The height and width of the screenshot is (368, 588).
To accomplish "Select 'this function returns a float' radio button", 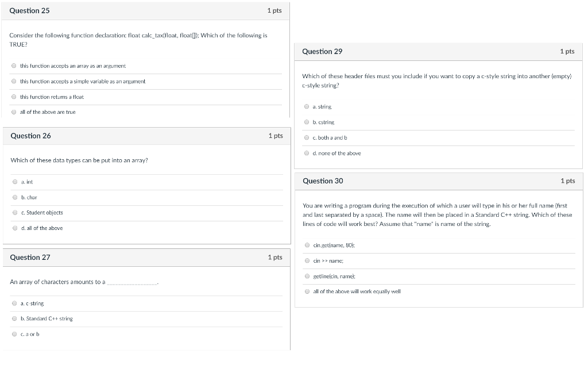I will pos(14,97).
